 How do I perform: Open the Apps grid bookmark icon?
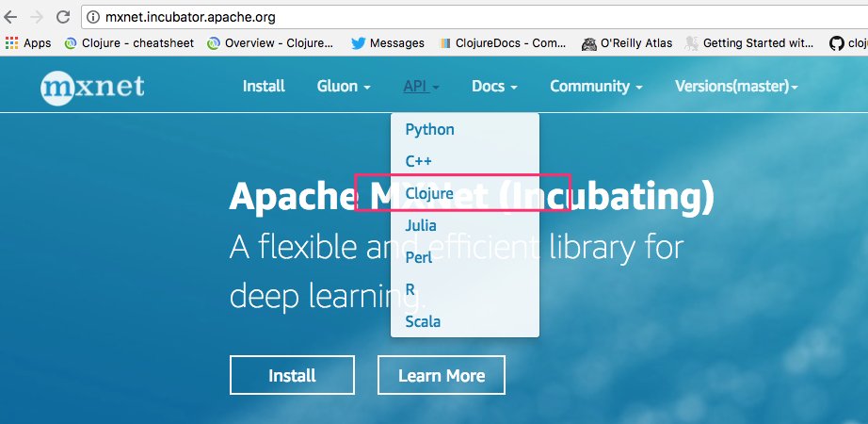(x=11, y=42)
